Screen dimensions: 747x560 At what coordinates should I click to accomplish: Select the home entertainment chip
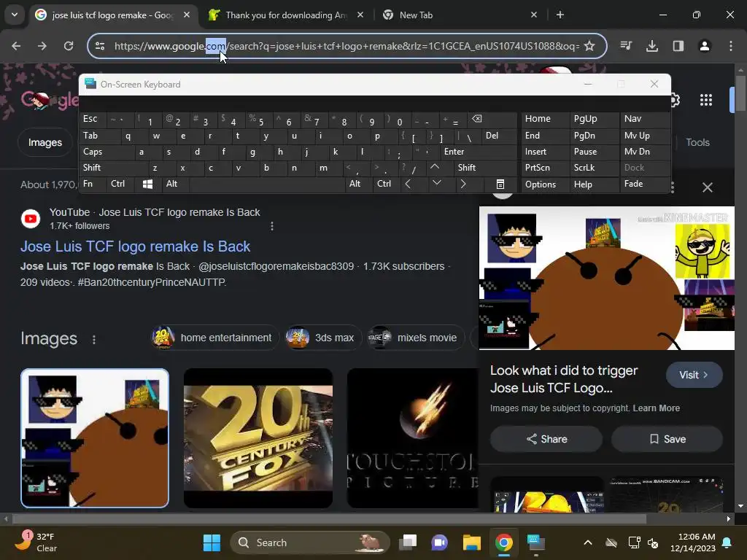point(214,338)
